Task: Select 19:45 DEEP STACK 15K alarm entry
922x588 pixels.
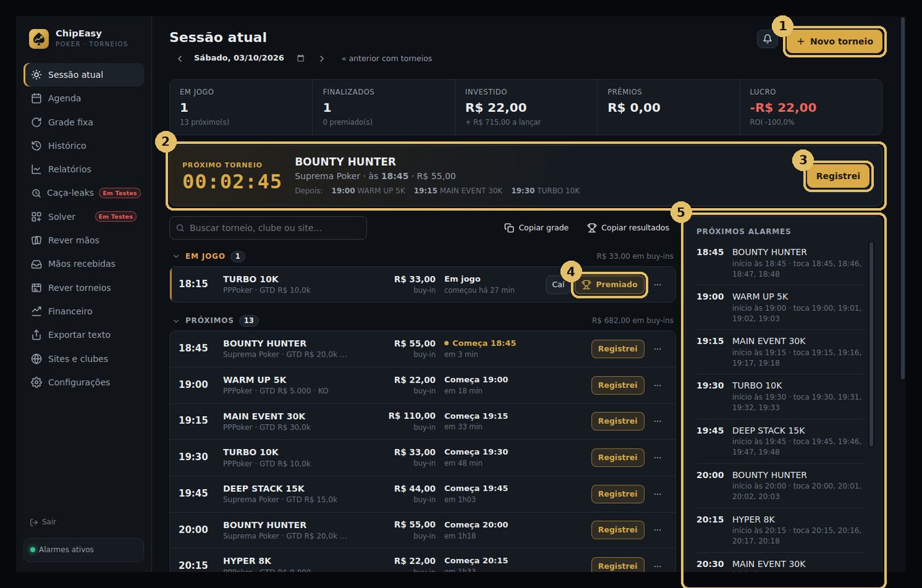Action: 780,441
